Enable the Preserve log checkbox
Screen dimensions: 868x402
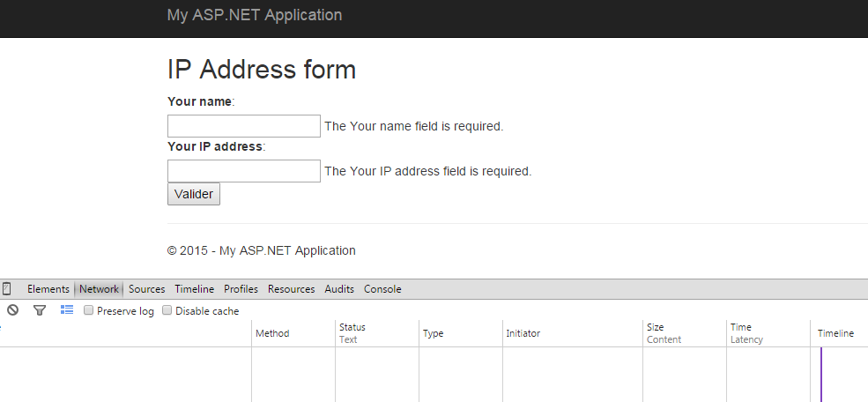pos(89,311)
